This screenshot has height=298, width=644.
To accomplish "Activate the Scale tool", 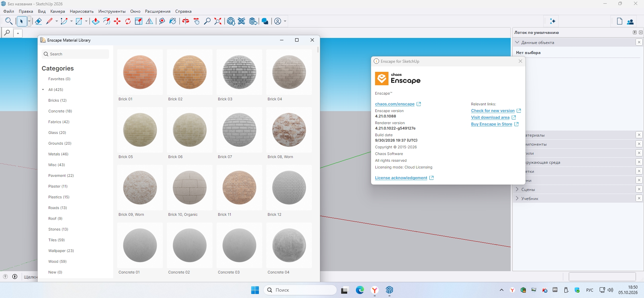I will point(139,21).
